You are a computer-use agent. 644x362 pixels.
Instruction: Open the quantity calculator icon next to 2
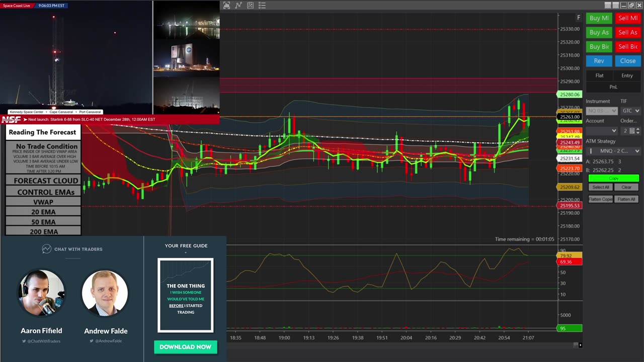(632, 131)
